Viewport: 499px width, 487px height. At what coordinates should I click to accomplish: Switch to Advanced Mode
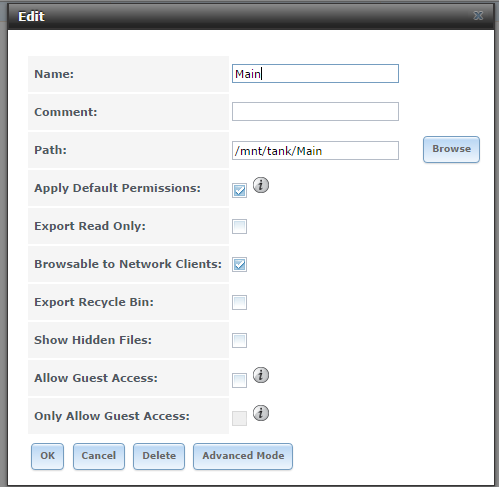243,456
